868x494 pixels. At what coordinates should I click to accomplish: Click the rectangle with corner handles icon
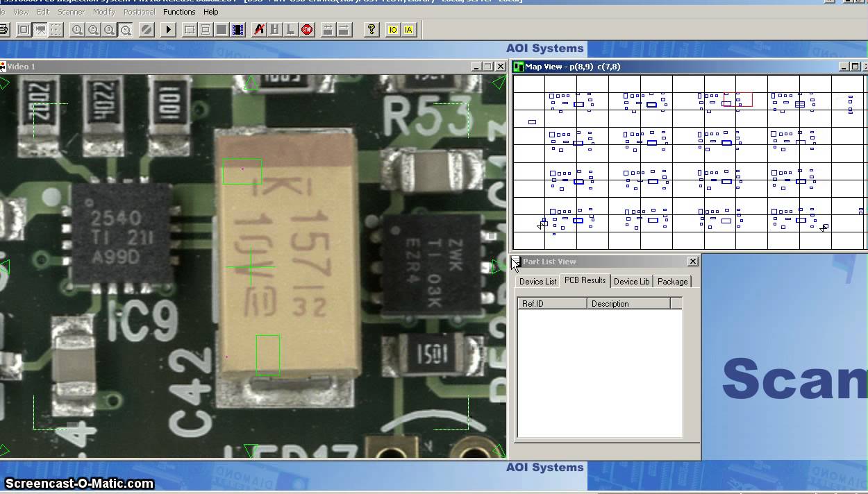point(190,30)
